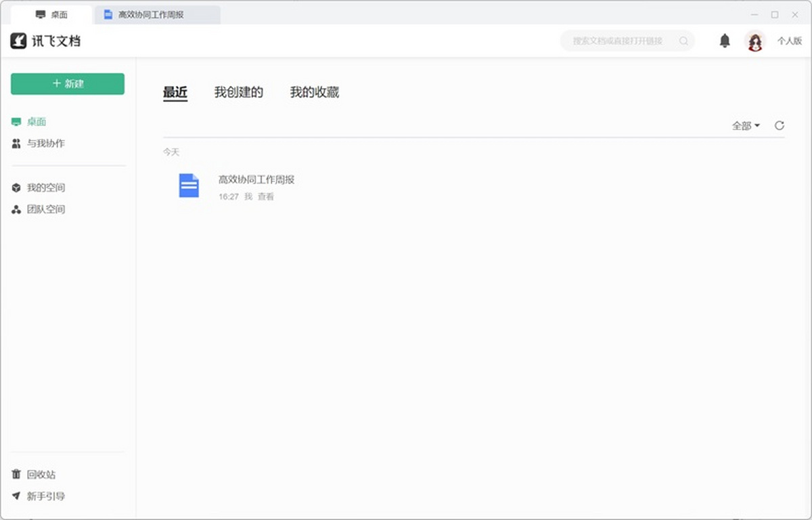The height and width of the screenshot is (520, 812).
Task: Open 高效协同工作周报 file title
Action: pos(256,179)
